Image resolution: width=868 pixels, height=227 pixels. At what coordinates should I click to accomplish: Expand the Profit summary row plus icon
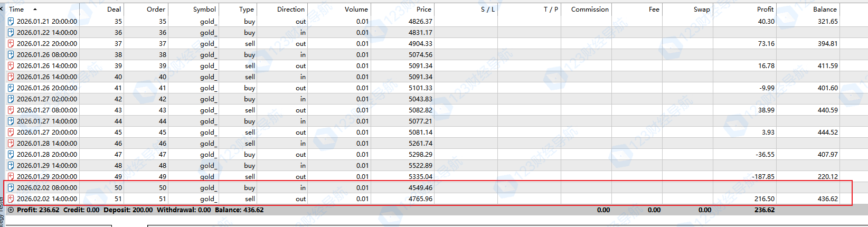[11, 210]
